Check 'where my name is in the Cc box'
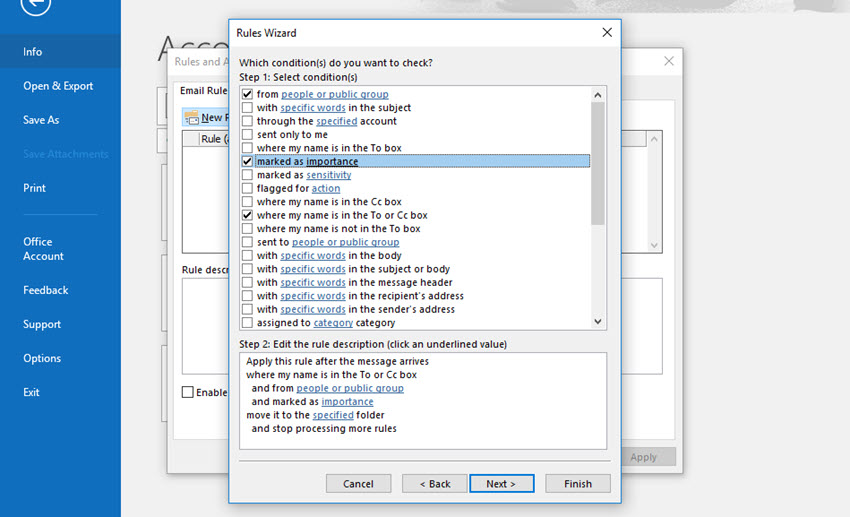 247,202
